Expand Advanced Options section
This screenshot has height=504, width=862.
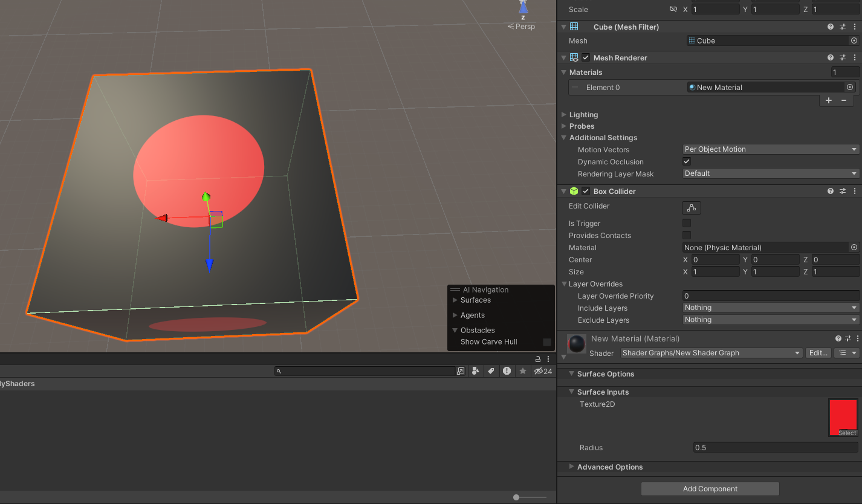(572, 467)
